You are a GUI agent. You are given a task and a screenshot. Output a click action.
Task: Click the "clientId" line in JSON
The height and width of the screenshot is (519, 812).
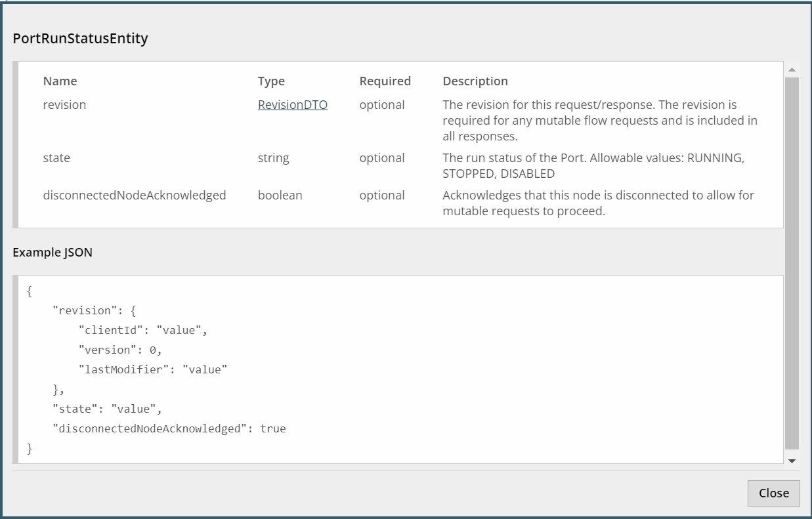pyautogui.click(x=142, y=330)
